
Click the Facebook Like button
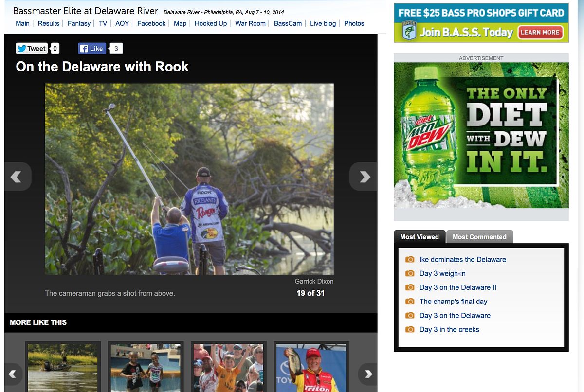point(92,48)
